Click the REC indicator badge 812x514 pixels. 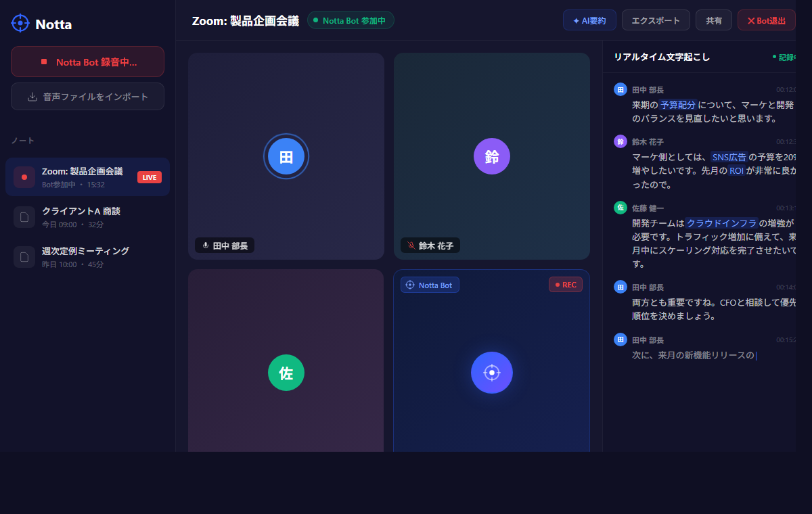tap(565, 285)
